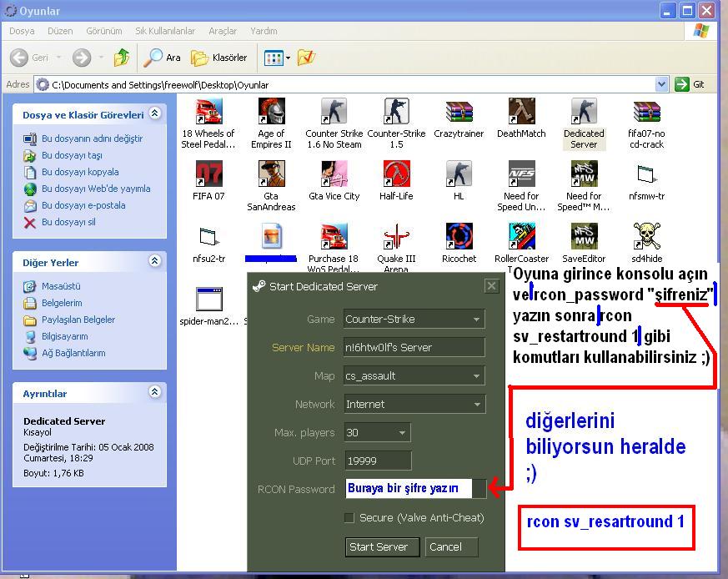Open the Crazytrainer archive
The width and height of the screenshot is (728, 579).
point(459,118)
